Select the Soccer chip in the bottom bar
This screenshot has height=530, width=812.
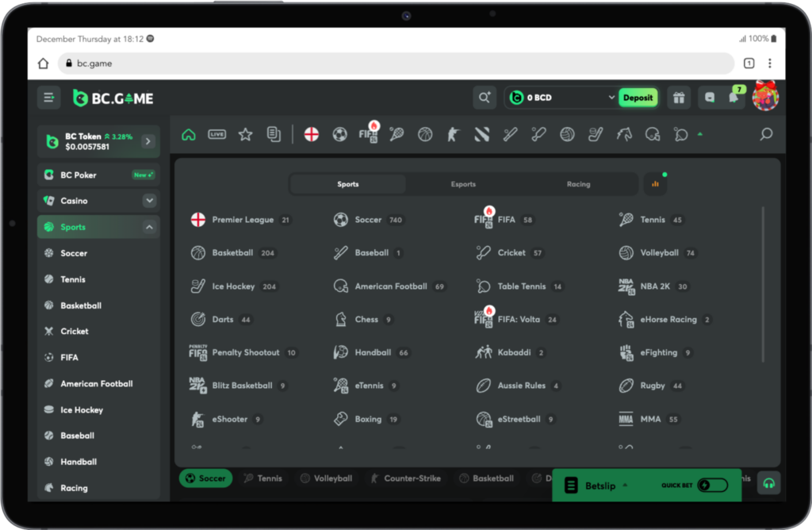point(205,478)
